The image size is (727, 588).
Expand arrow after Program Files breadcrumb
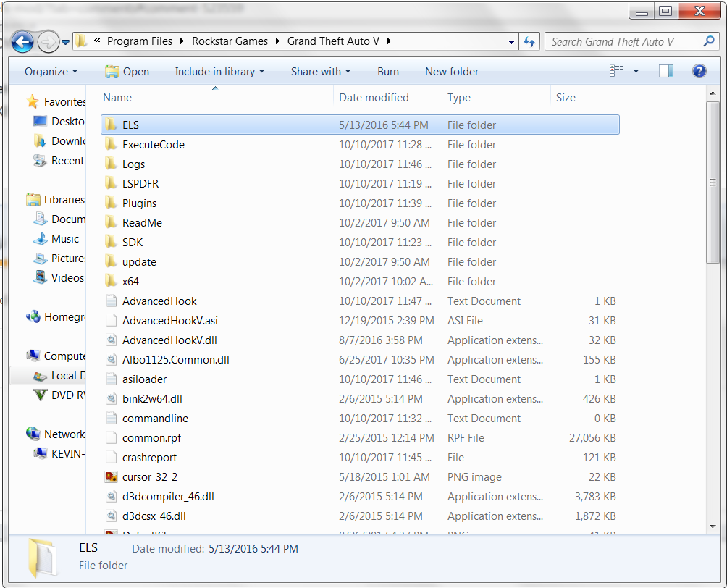182,41
